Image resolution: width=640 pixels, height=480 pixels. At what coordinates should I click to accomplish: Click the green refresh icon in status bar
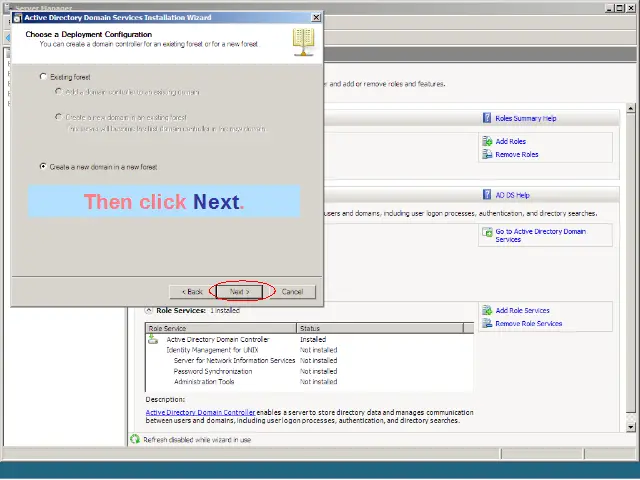135,439
